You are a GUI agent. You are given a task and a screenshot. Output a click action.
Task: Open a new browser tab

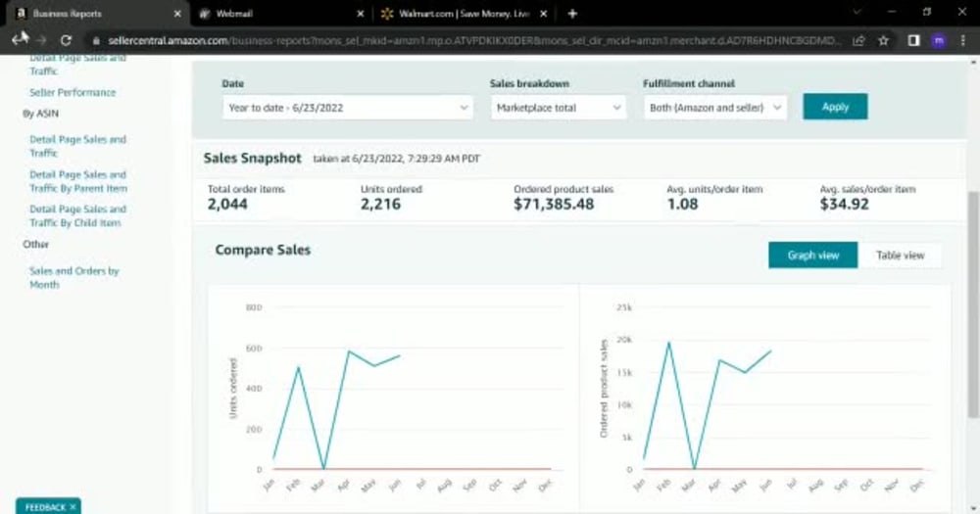572,13
